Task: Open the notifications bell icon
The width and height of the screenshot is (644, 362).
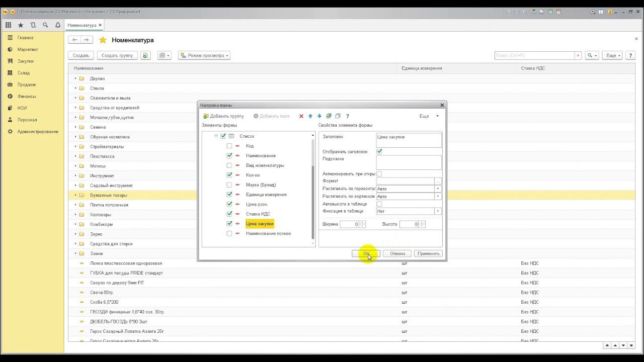Action: (58, 25)
